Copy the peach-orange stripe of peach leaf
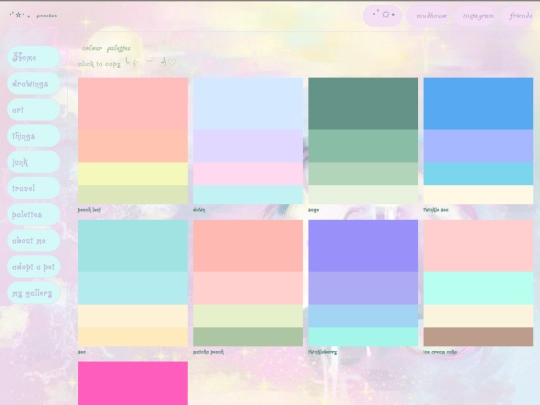Image resolution: width=540 pixels, height=405 pixels. tap(133, 146)
